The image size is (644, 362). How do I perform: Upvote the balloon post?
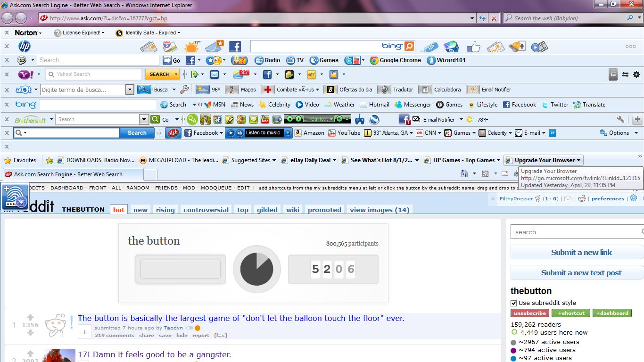click(30, 317)
